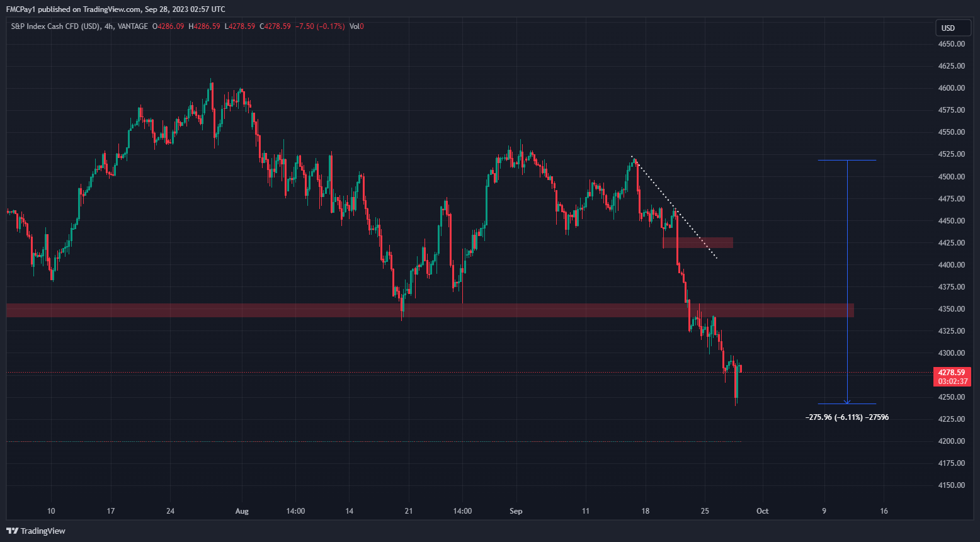
Task: Click the 4425.00 price axis label
Action: (x=951, y=243)
